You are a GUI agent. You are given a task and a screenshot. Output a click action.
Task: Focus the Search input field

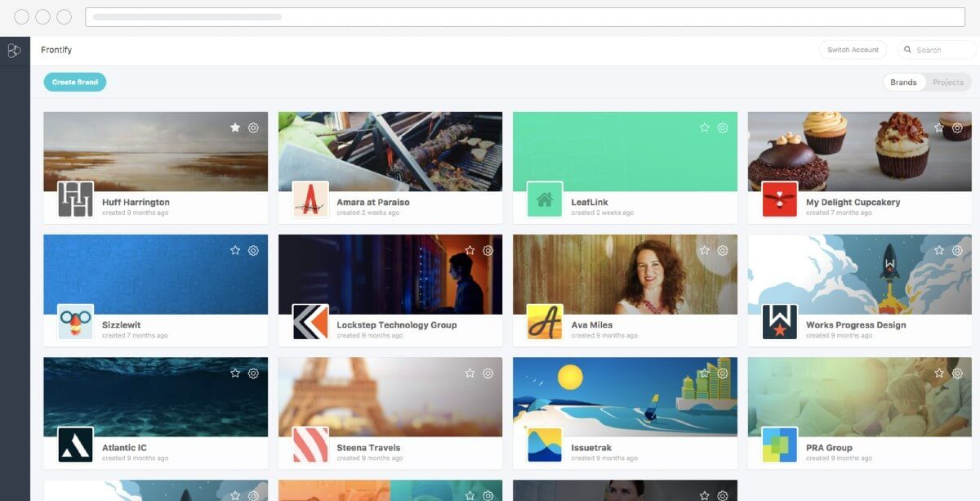click(937, 50)
